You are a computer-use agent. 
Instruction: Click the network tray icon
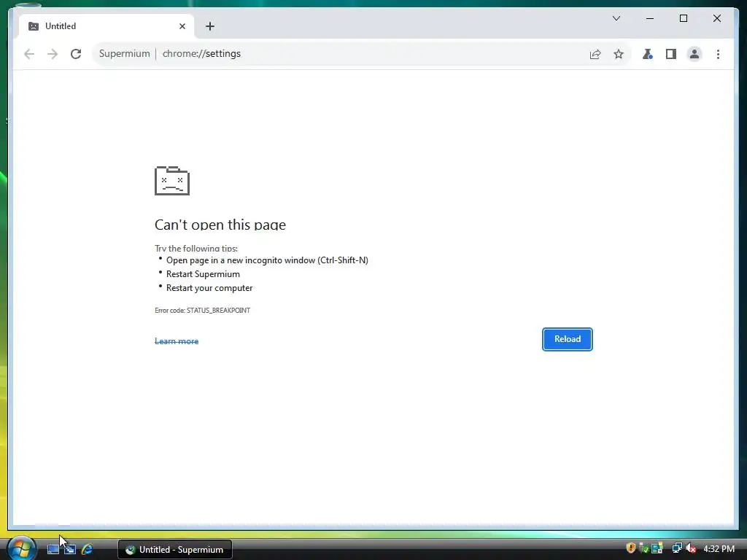(676, 548)
